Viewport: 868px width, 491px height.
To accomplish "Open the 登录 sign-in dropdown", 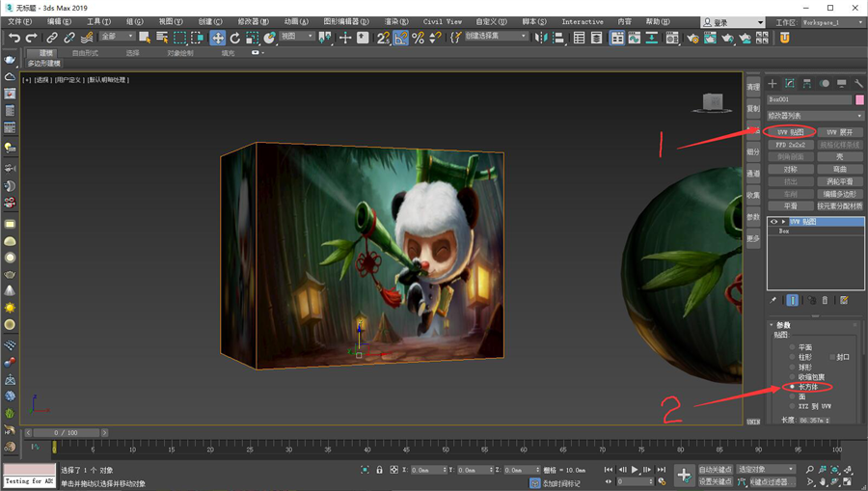I will pyautogui.click(x=732, y=22).
